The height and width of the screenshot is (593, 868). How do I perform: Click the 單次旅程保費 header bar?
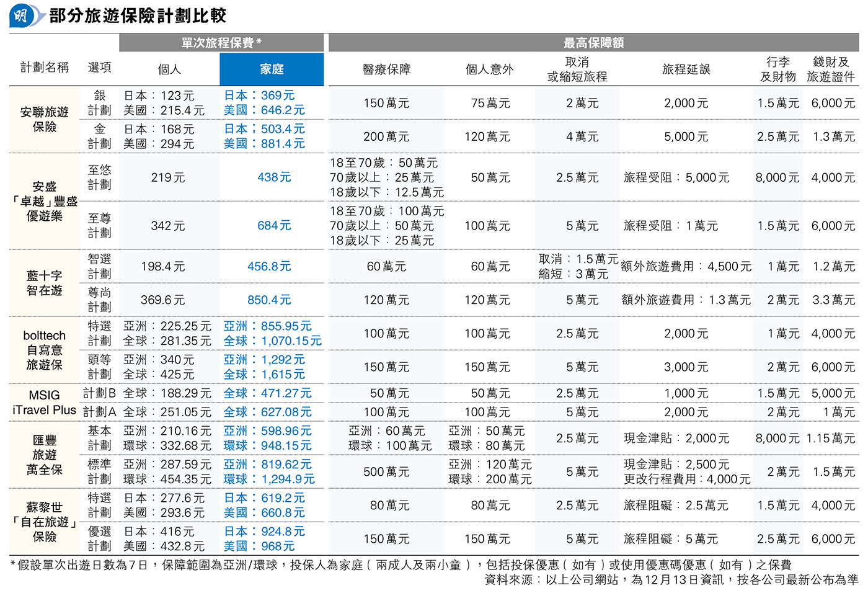[x=221, y=43]
